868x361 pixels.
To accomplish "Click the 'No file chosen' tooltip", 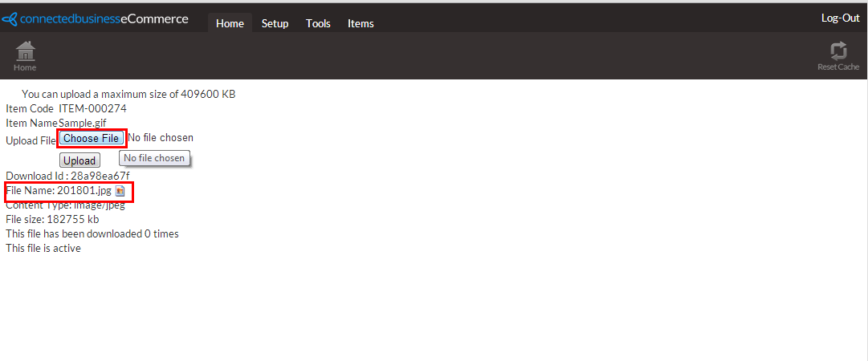I will (x=154, y=158).
